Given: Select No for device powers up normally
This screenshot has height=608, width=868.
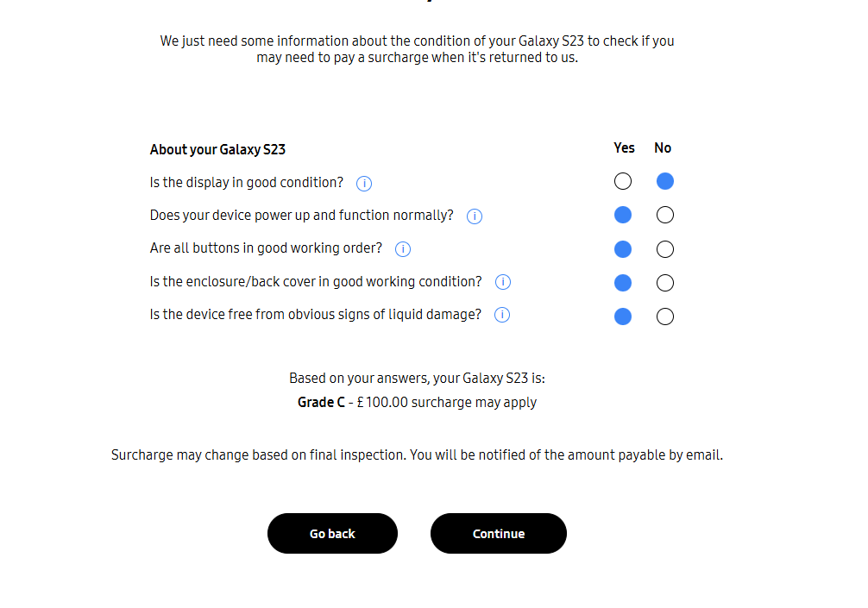Looking at the screenshot, I should (664, 214).
